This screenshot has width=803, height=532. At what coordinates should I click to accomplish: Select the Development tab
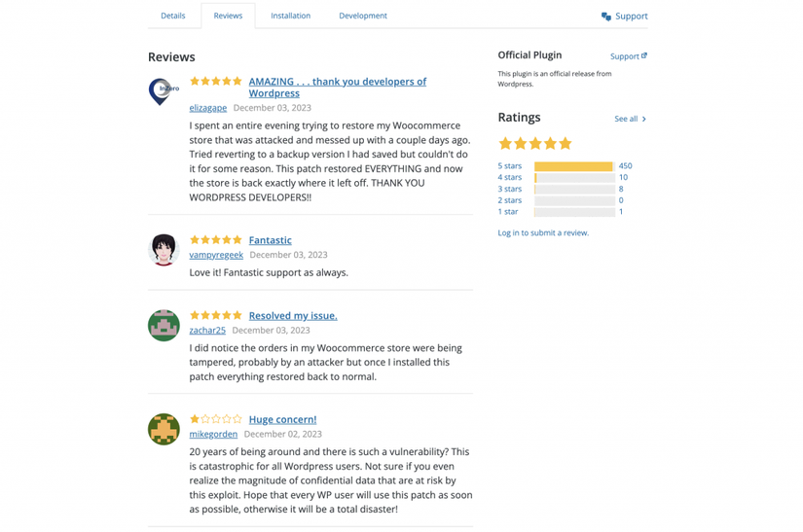[363, 16]
